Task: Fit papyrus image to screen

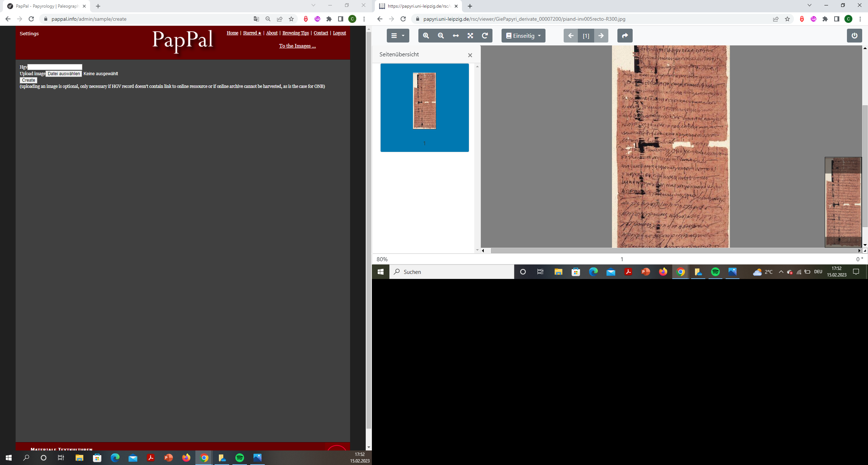Action: 470,36
